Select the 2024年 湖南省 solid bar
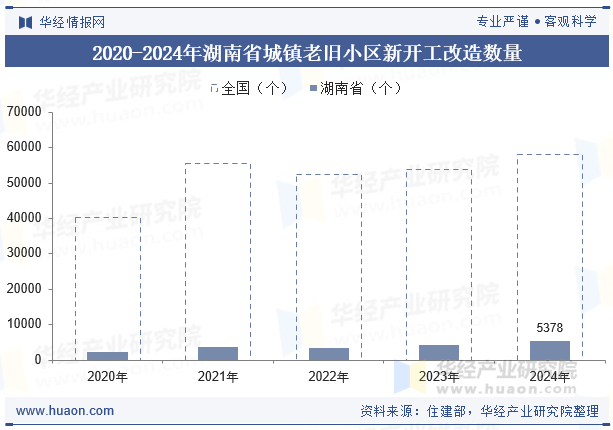This screenshot has width=613, height=430. (550, 351)
